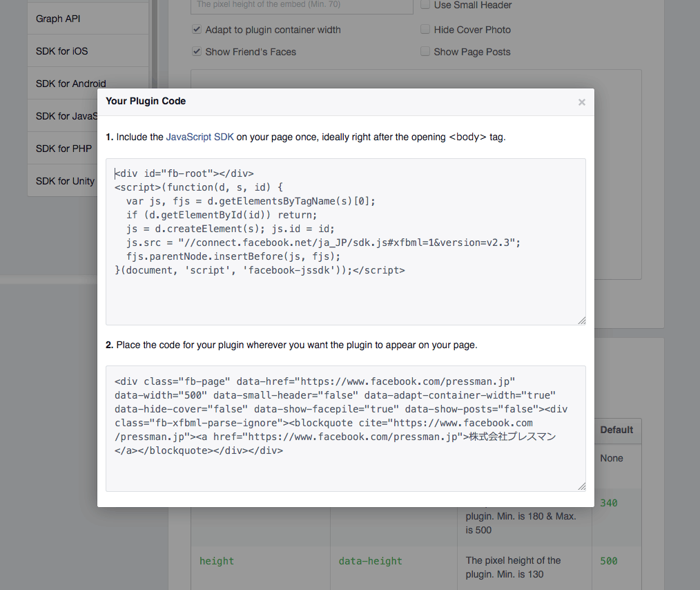Click inside the JavaScript SDK code textarea
700x590 pixels.
[x=346, y=242]
